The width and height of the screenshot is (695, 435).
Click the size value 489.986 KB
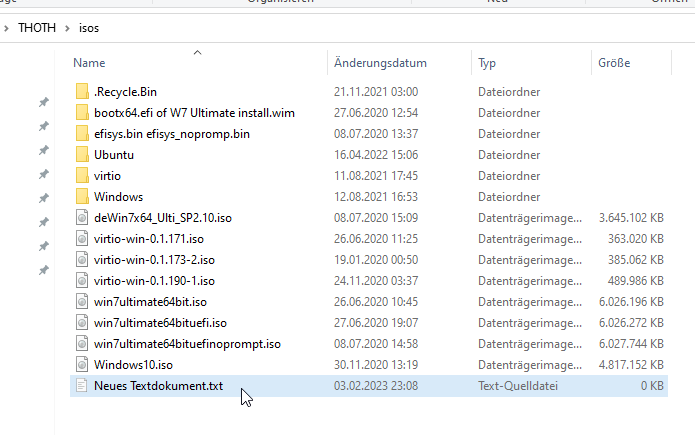pyautogui.click(x=636, y=281)
